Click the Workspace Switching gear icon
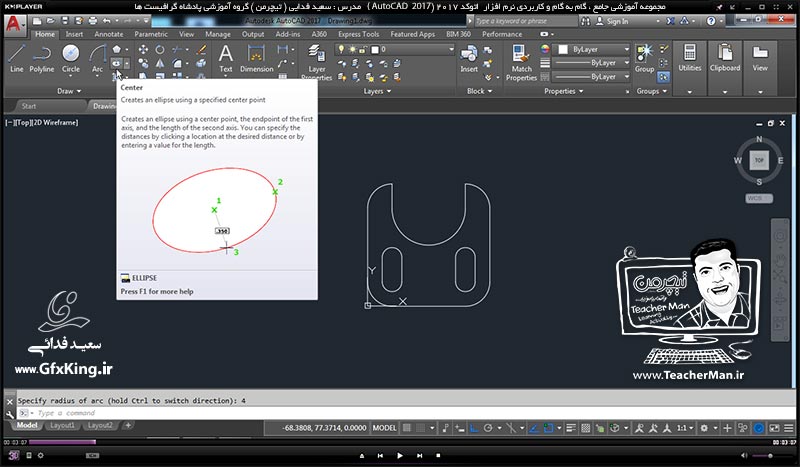 pyautogui.click(x=704, y=428)
